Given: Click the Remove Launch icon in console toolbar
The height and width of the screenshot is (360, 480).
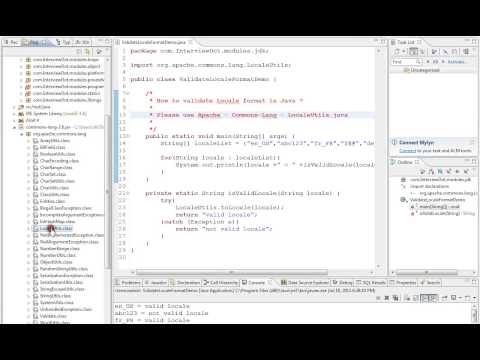Looking at the screenshot, I should click(x=387, y=298).
